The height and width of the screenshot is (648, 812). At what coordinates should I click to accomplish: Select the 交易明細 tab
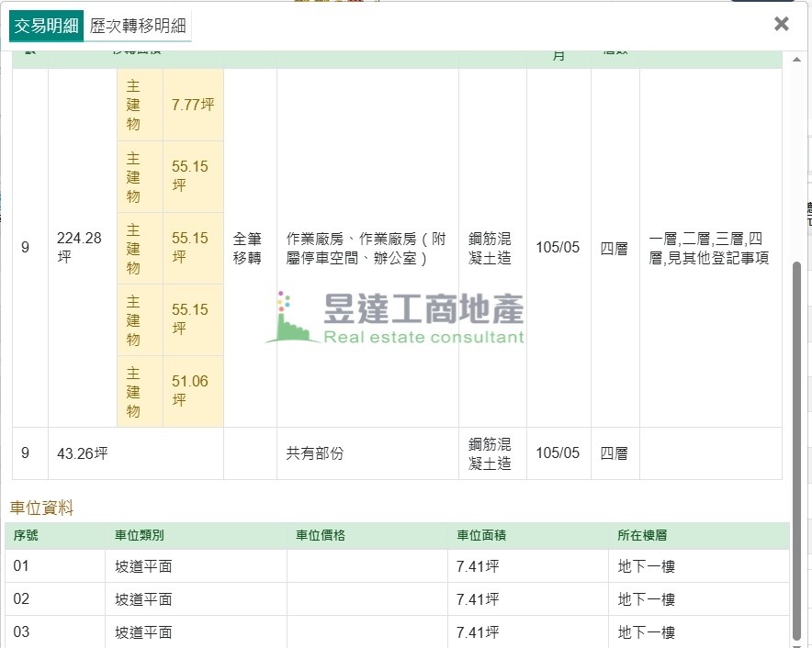[x=46, y=26]
